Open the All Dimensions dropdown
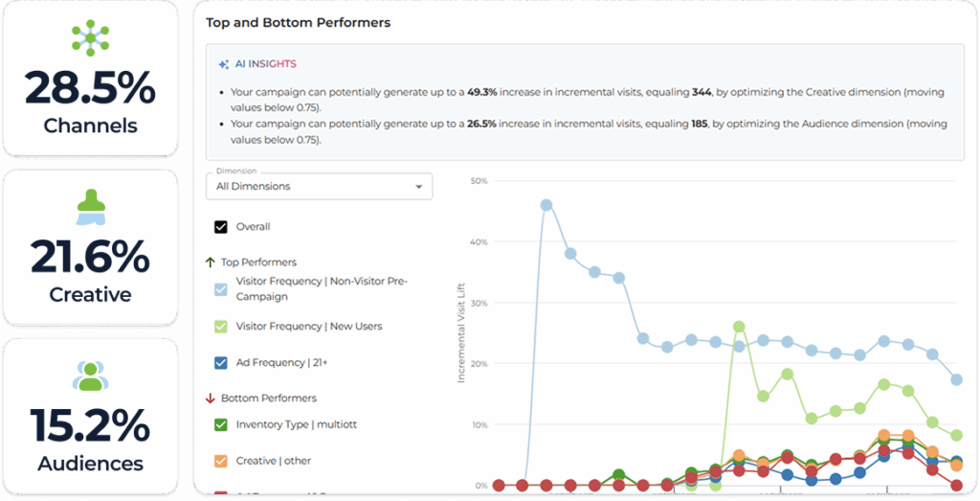This screenshot has width=980, height=501. (318, 186)
